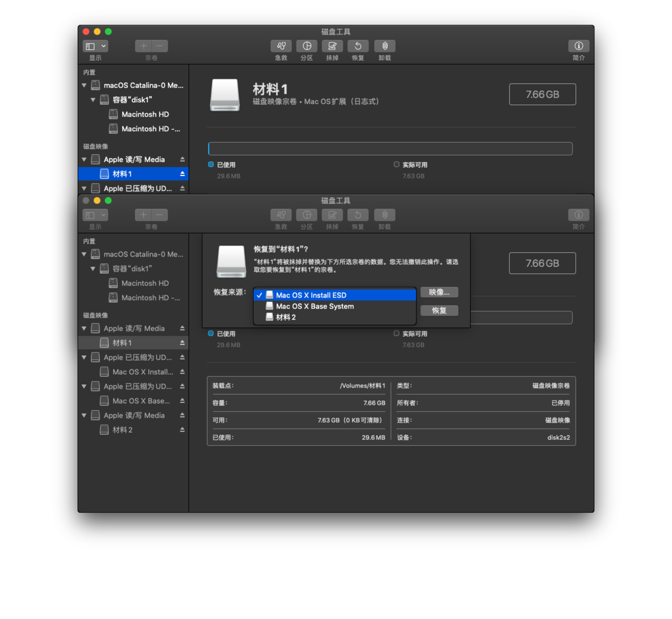Click Unmount icon in front window toolbar
Image resolution: width=672 pixels, height=619 pixels.
384,215
